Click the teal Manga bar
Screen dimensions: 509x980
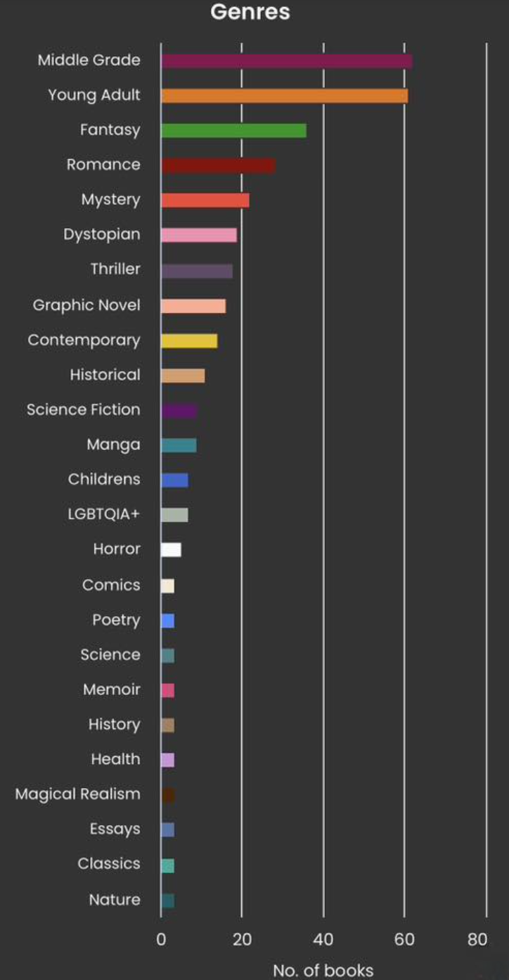pyautogui.click(x=178, y=445)
